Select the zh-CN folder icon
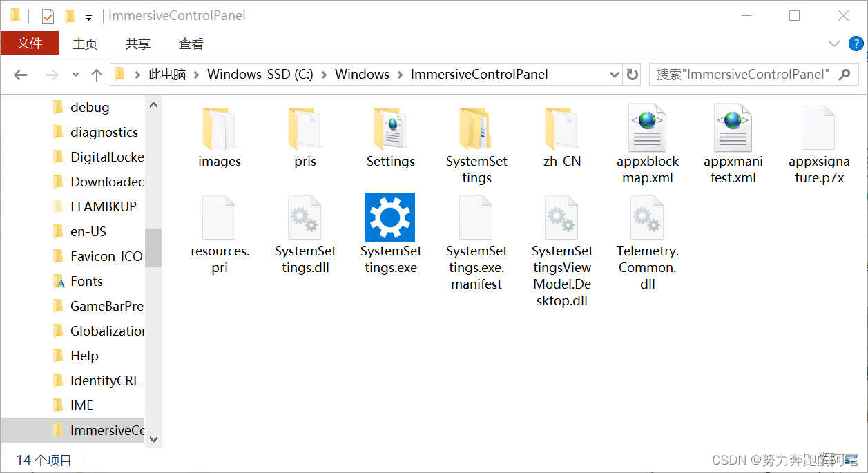 562,129
